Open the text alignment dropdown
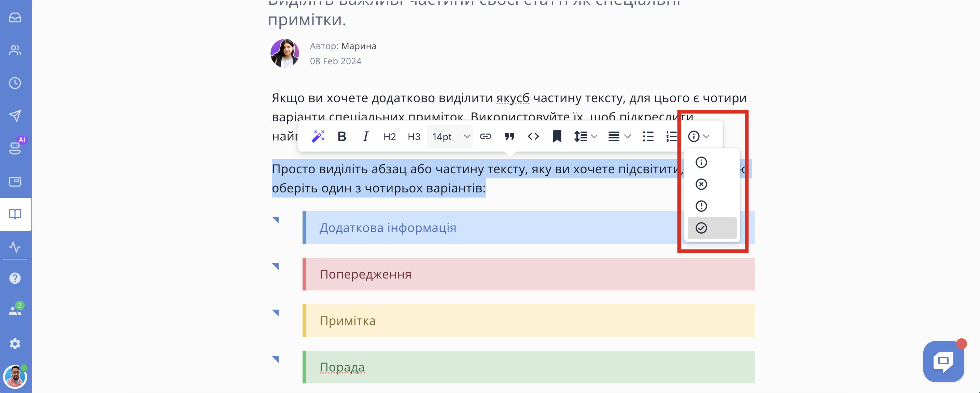 point(619,136)
